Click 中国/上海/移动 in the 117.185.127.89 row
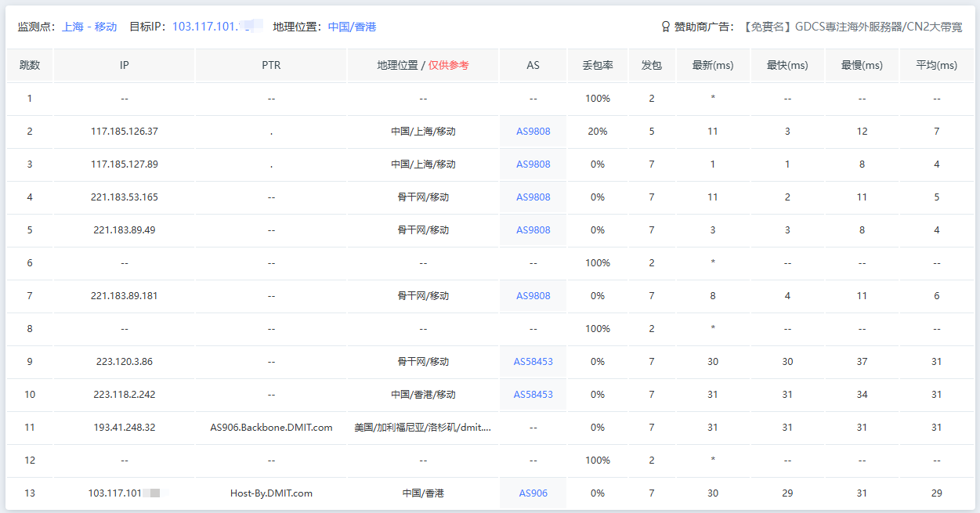Viewport: 980px width, 513px height. pyautogui.click(x=423, y=164)
